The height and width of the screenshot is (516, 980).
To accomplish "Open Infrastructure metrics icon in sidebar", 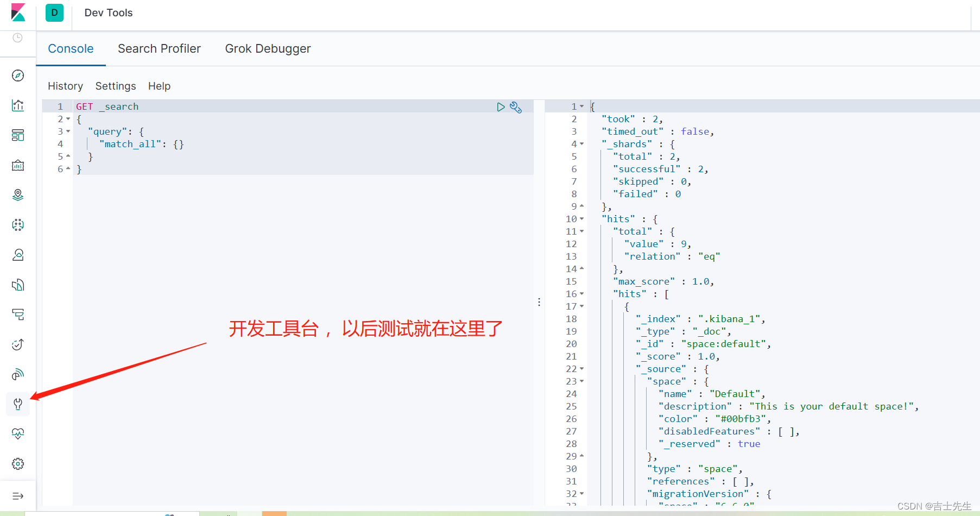I will click(18, 255).
